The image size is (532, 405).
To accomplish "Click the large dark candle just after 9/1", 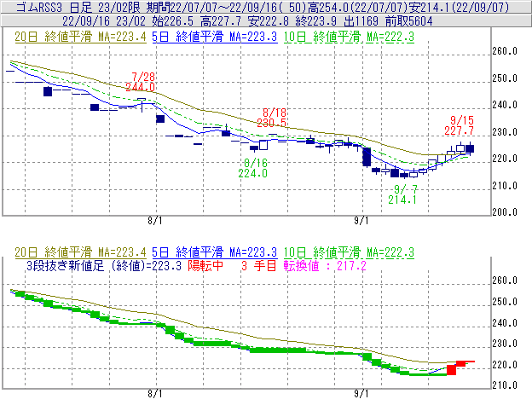I will point(367,157).
